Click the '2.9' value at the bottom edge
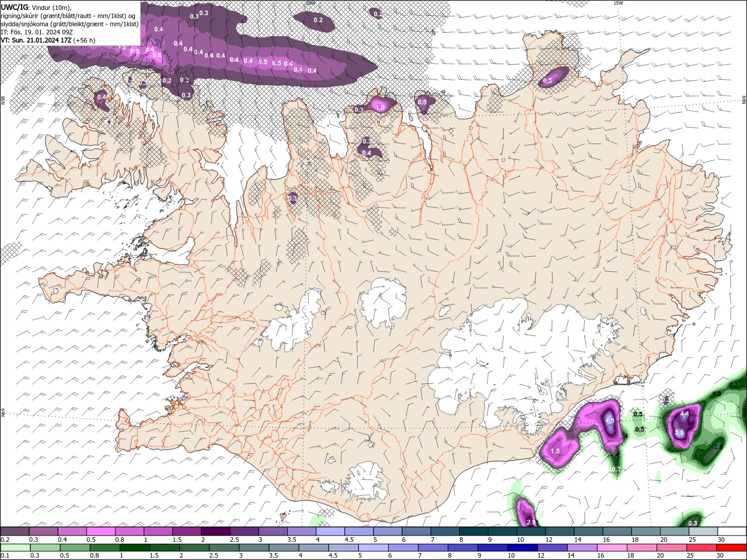Viewport: 747px width, 560px height. pyautogui.click(x=531, y=522)
